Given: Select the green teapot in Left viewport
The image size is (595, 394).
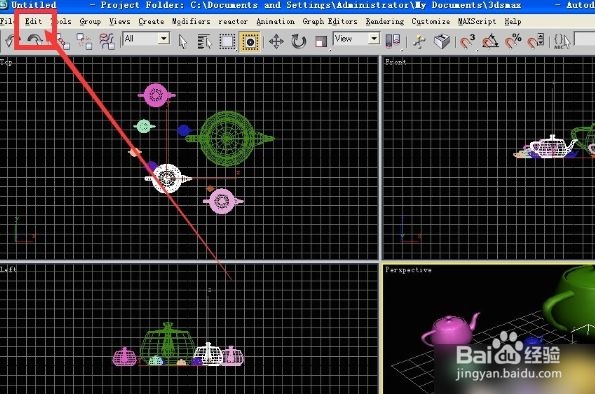Looking at the screenshot, I should pyautogui.click(x=168, y=344).
